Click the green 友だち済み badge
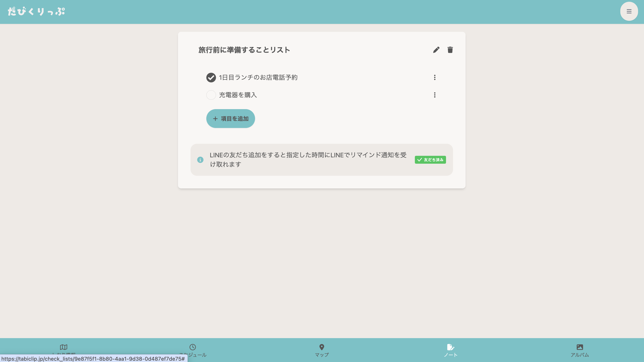The width and height of the screenshot is (644, 362). pos(430,160)
